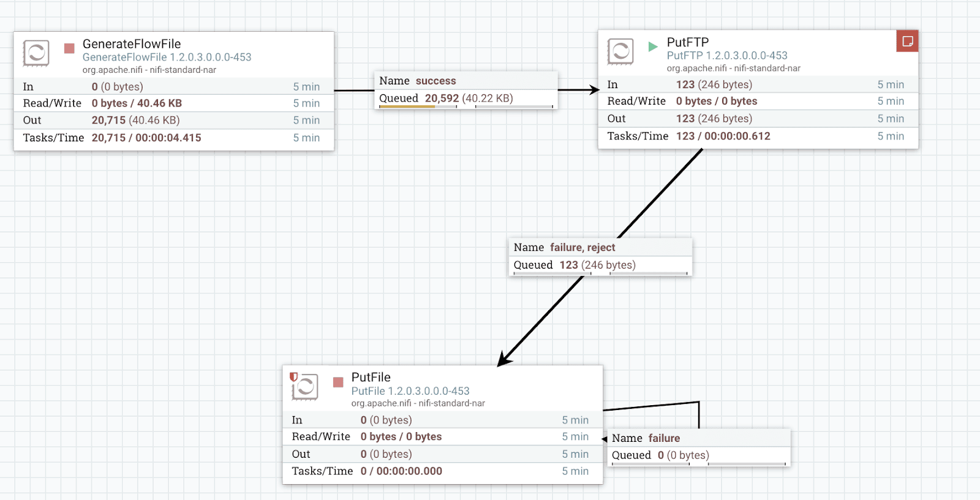This screenshot has height=500, width=980.
Task: Select the Tasks/Time row of PutFTP
Action: tap(758, 136)
